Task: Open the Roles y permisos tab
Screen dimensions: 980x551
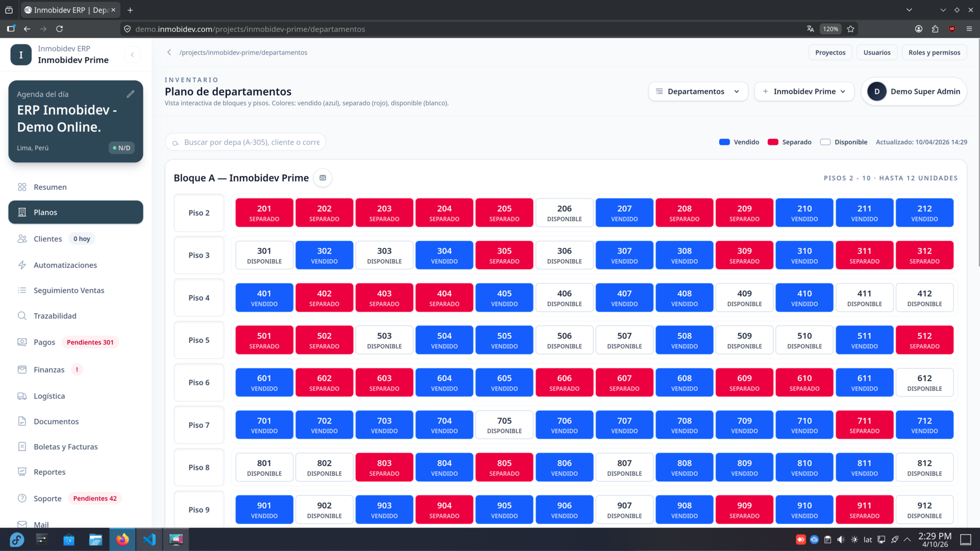Action: [x=934, y=52]
